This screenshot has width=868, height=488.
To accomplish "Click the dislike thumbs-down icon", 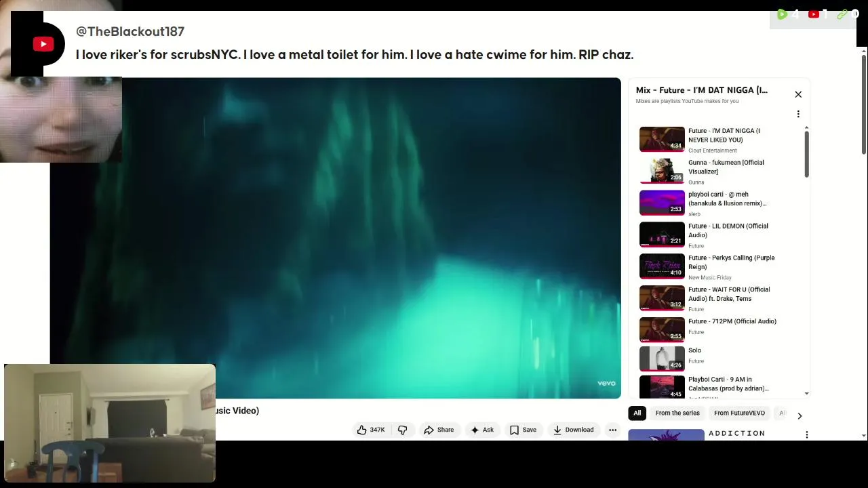I will (402, 430).
